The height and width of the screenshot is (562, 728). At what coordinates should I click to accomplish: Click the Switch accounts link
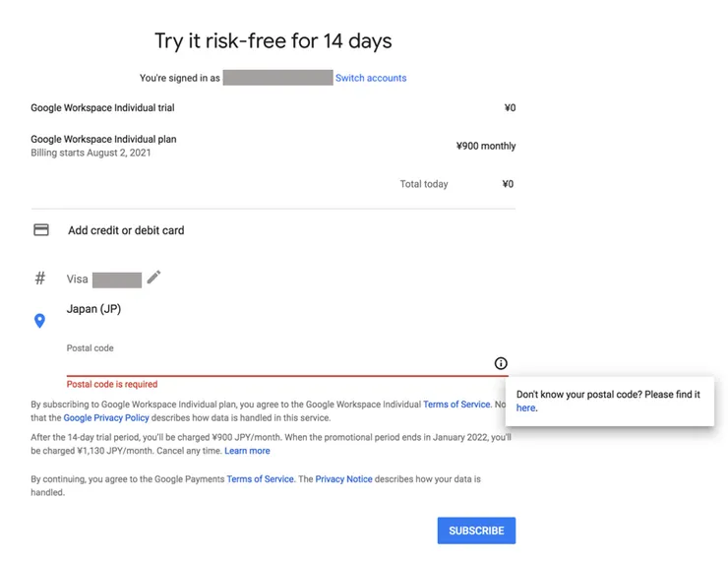pos(371,78)
